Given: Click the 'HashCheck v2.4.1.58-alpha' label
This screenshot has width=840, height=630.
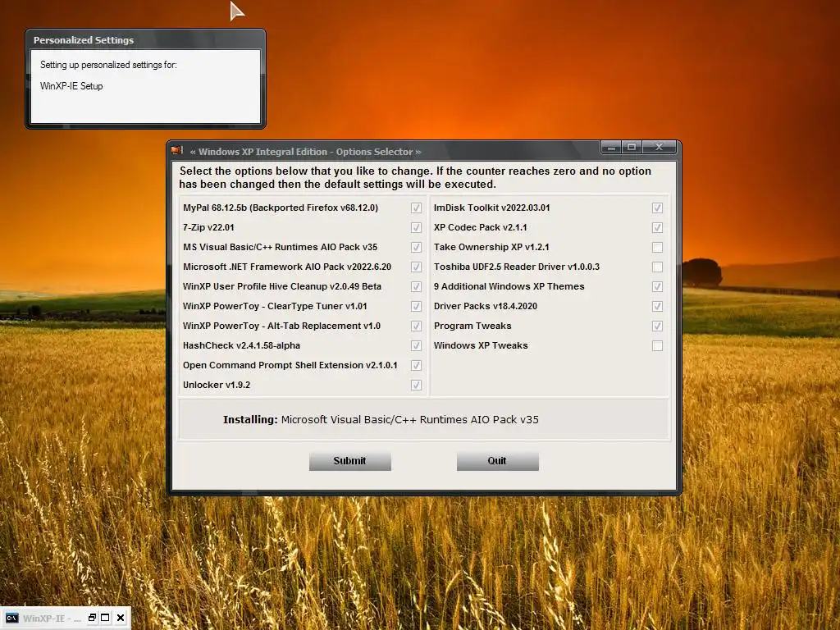Looking at the screenshot, I should [x=242, y=345].
